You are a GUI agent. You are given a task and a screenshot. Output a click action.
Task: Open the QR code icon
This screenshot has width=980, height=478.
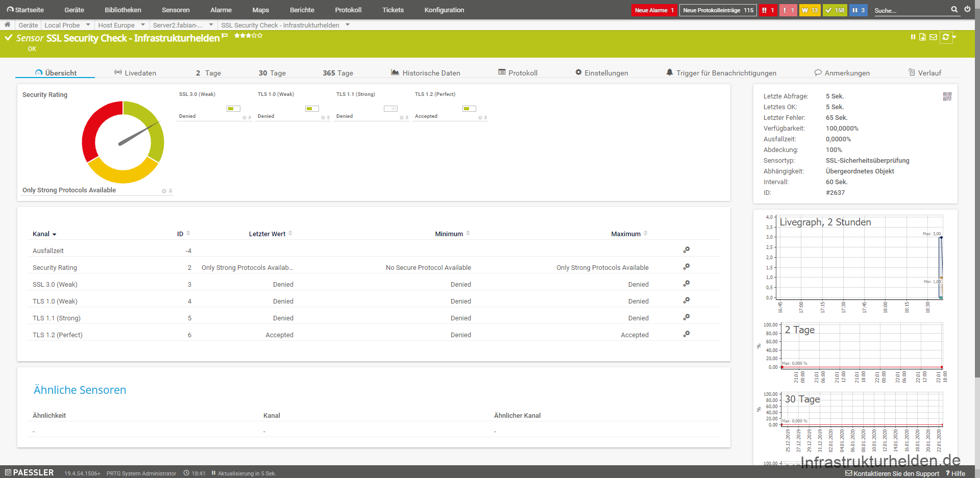point(947,96)
